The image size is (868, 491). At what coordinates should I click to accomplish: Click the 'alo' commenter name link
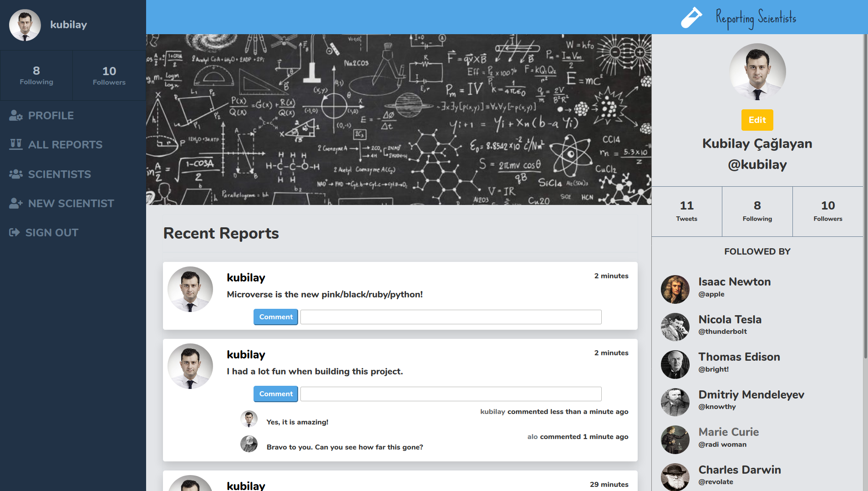pyautogui.click(x=533, y=437)
